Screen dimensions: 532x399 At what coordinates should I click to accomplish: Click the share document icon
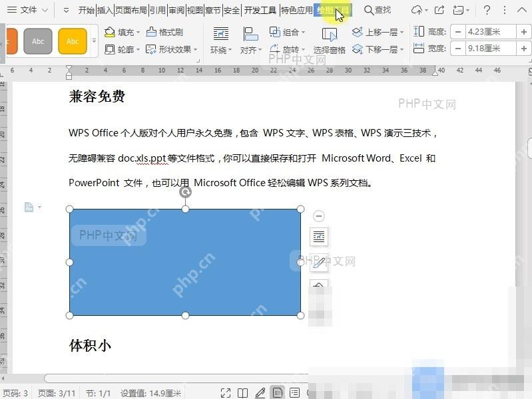(439, 10)
